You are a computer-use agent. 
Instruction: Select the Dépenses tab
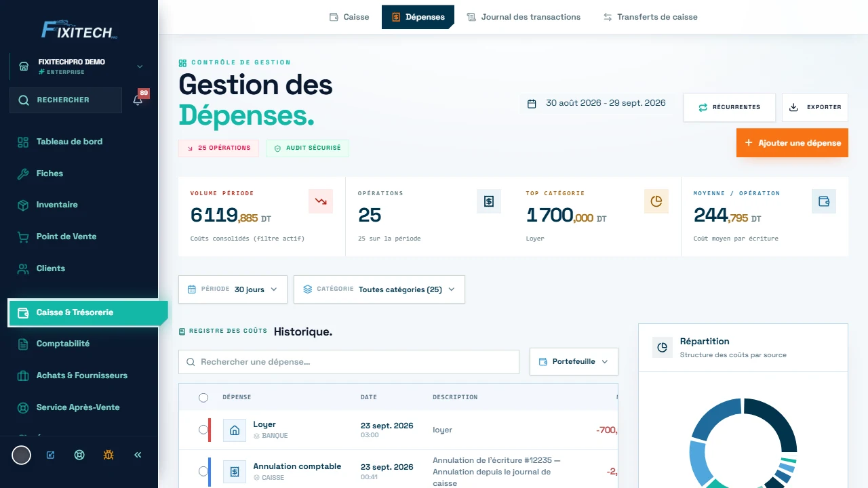[x=418, y=17]
